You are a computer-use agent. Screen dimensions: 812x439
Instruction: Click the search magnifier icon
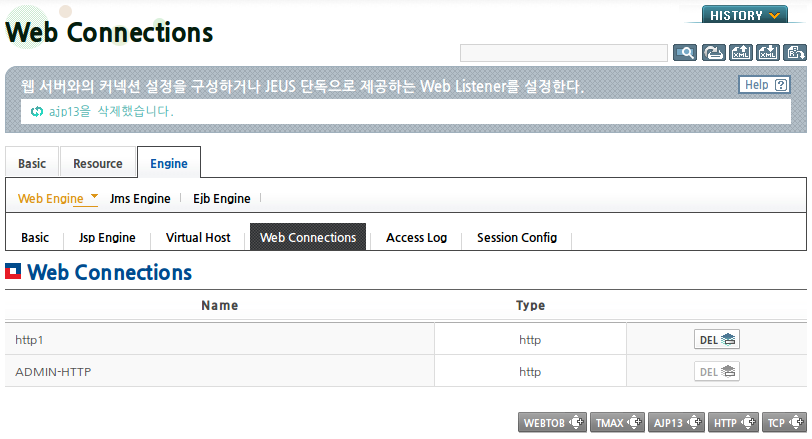coord(685,53)
